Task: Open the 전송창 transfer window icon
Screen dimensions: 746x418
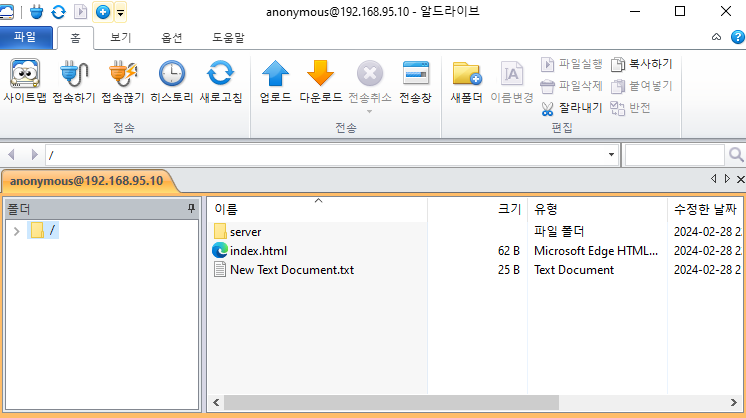Action: pos(415,81)
